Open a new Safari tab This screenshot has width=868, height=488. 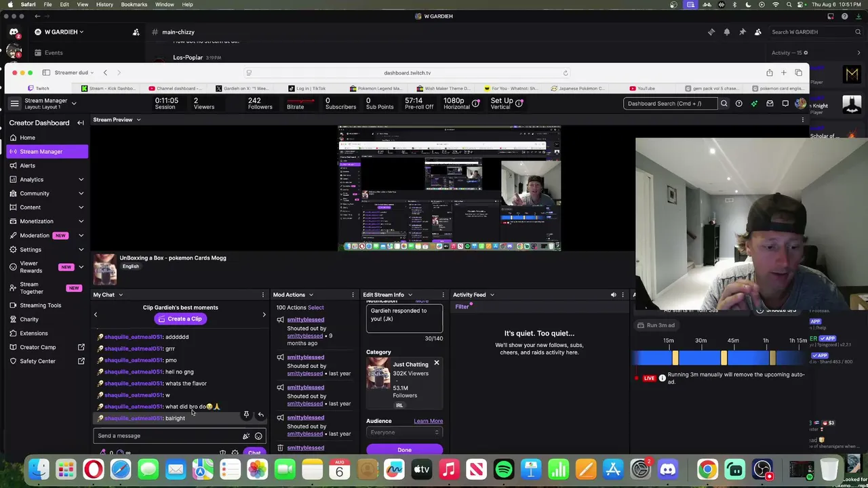tap(783, 73)
